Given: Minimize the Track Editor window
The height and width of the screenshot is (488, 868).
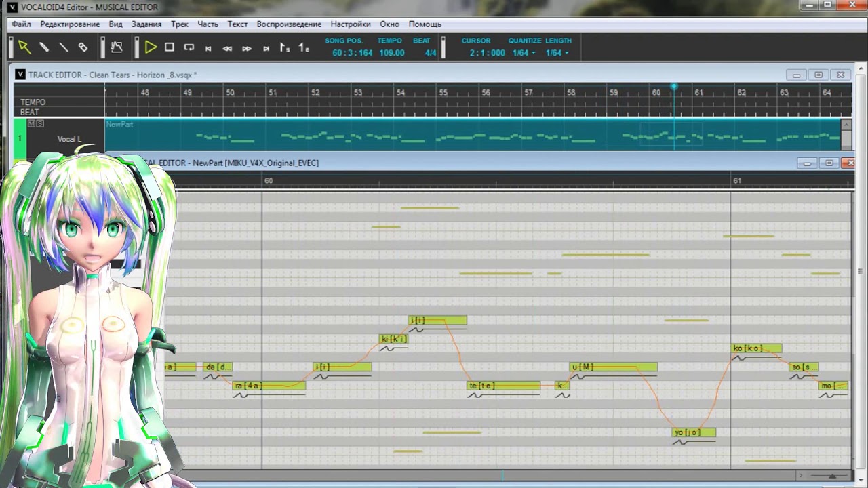Looking at the screenshot, I should pos(796,75).
